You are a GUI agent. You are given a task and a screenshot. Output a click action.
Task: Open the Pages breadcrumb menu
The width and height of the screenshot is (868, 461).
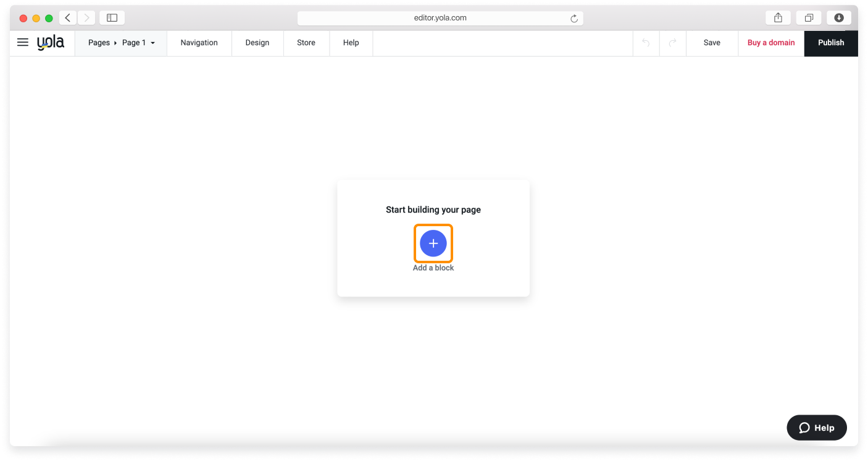(99, 43)
